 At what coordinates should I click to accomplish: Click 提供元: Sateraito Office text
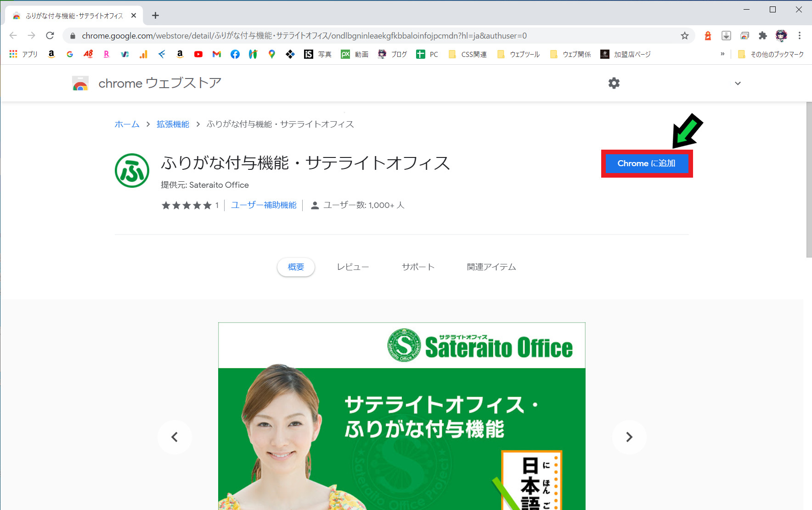(x=205, y=185)
